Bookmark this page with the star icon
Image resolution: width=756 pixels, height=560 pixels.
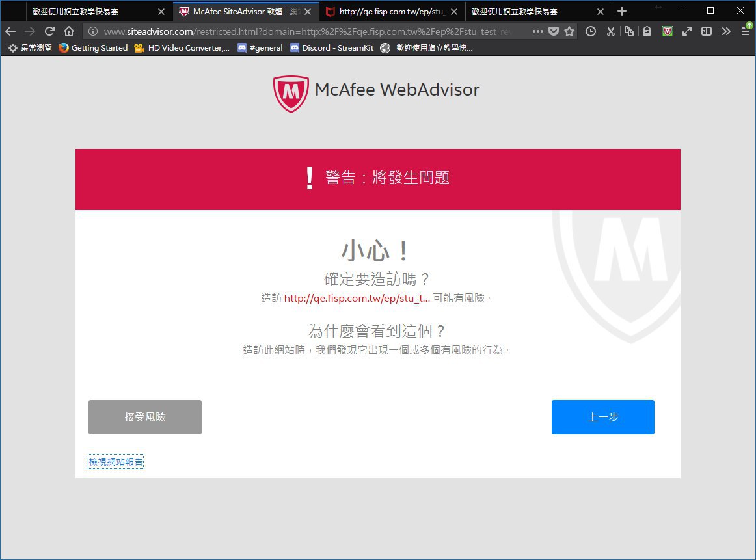coord(569,31)
